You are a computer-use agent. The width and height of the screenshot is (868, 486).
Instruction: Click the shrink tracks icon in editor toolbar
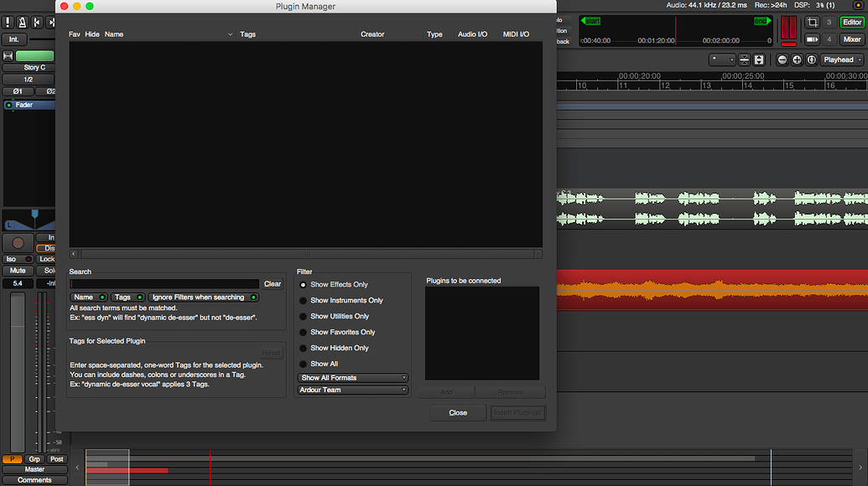tap(744, 59)
